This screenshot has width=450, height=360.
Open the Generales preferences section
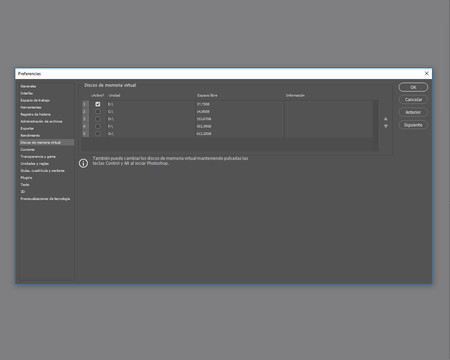[28, 86]
